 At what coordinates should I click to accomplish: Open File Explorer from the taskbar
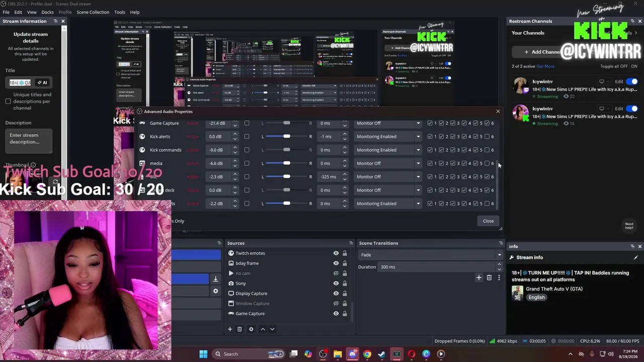338,354
